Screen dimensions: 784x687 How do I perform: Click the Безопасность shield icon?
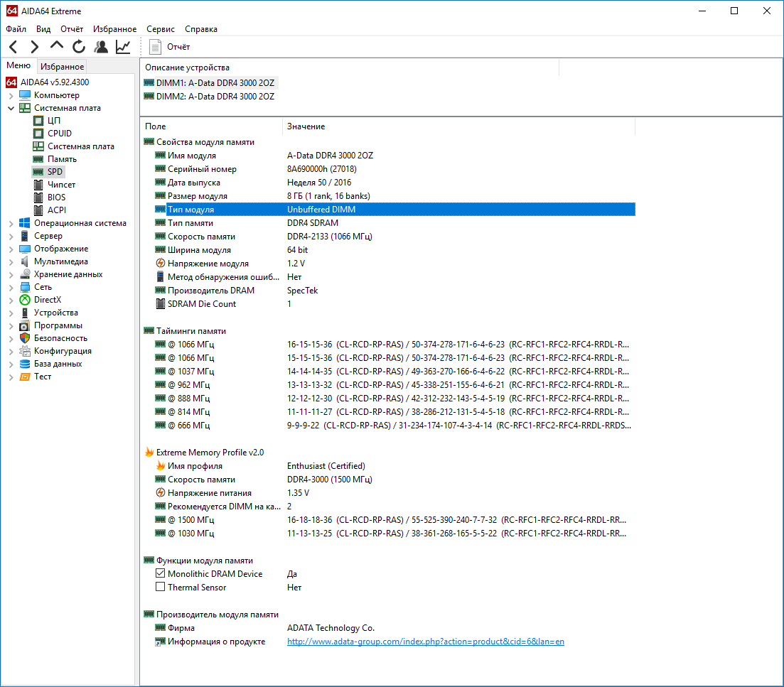click(25, 338)
